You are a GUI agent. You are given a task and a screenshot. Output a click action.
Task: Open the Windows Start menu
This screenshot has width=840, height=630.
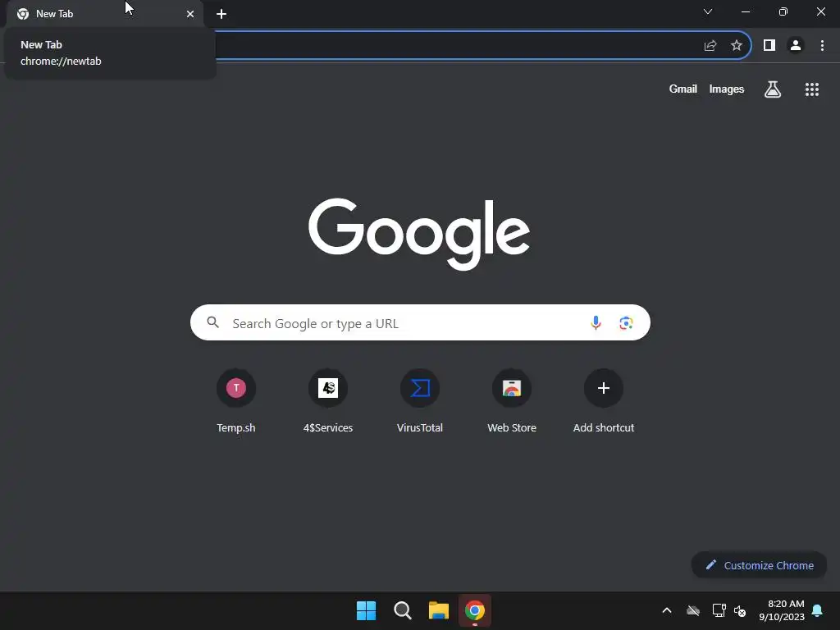[x=367, y=610]
